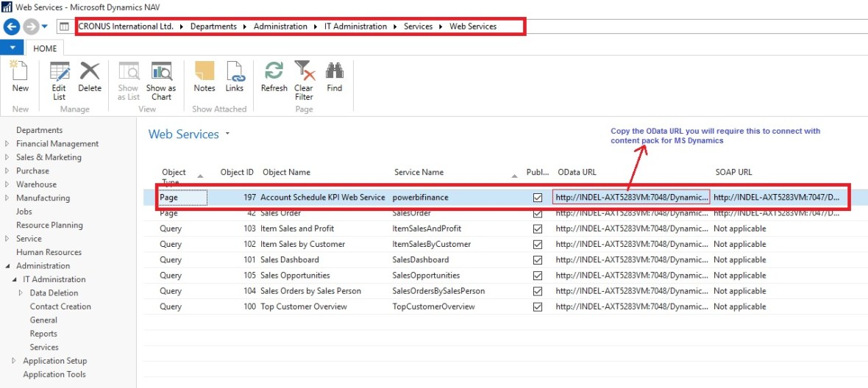Expand the Data Deletion node
Image resolution: width=868 pixels, height=388 pixels.
tap(21, 293)
